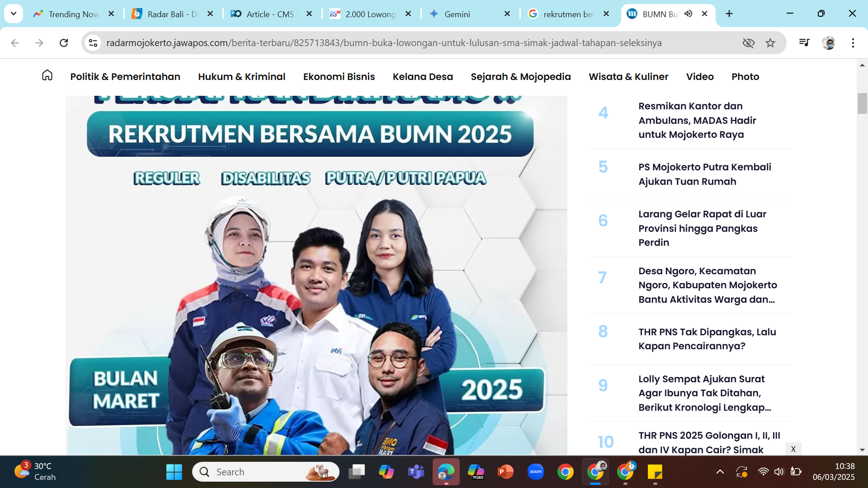Open the Windows Start menu
This screenshot has height=488, width=868.
click(x=174, y=472)
